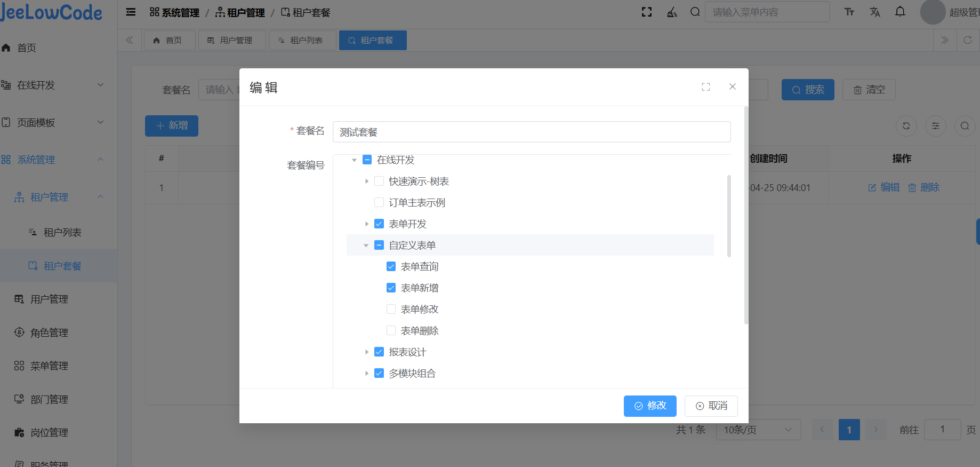Uncheck the 表单查询 checkbox
The image size is (980, 467).
[x=391, y=267]
